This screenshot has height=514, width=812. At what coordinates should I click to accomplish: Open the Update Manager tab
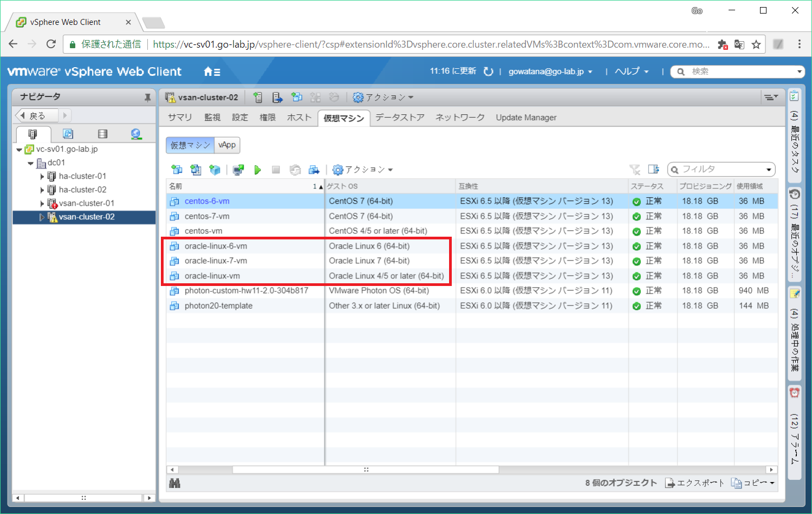pyautogui.click(x=526, y=118)
